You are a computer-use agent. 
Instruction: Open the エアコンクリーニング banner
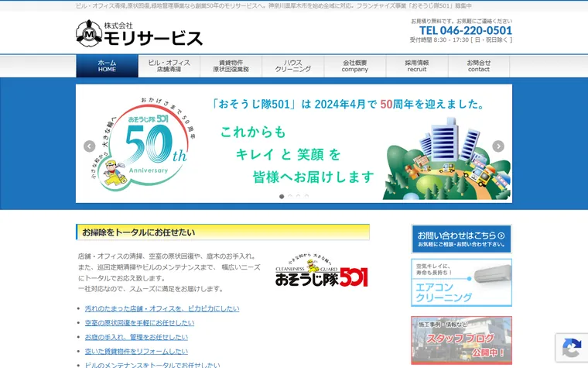pyautogui.click(x=461, y=283)
